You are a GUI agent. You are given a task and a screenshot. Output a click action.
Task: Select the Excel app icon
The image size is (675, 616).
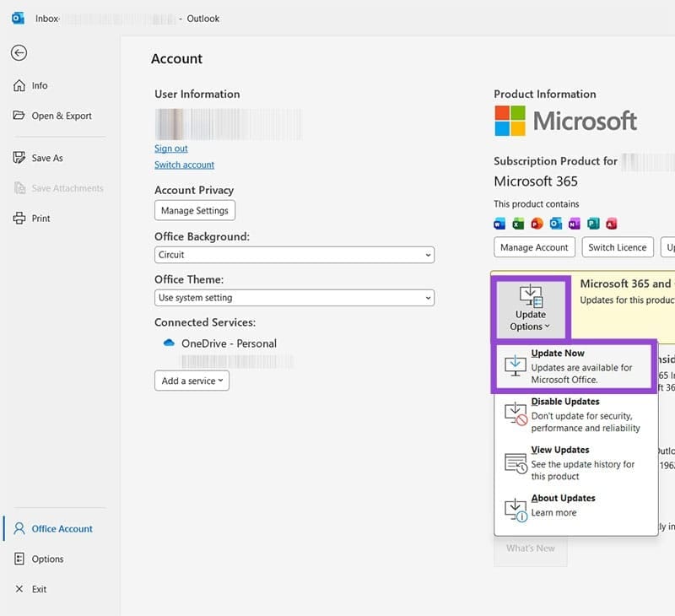pos(518,224)
